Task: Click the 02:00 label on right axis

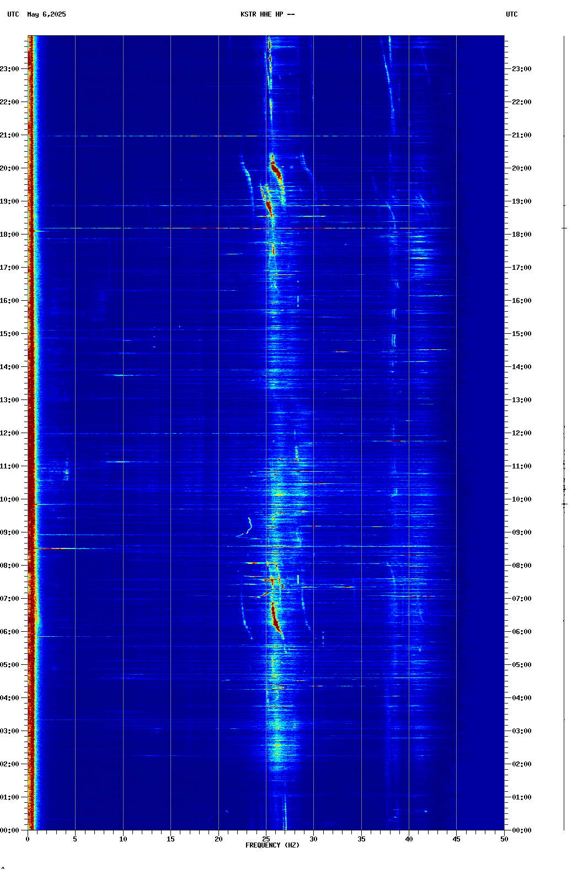Action: coord(522,764)
